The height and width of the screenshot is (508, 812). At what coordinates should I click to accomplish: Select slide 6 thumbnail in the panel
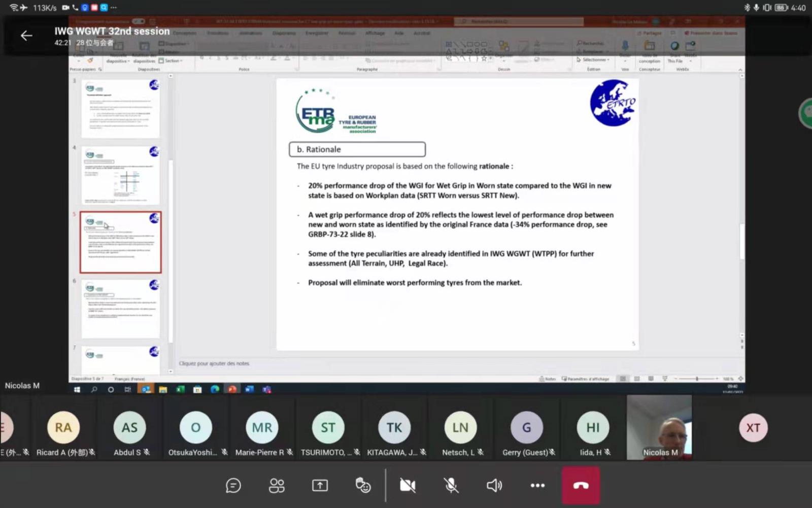pyautogui.click(x=121, y=309)
